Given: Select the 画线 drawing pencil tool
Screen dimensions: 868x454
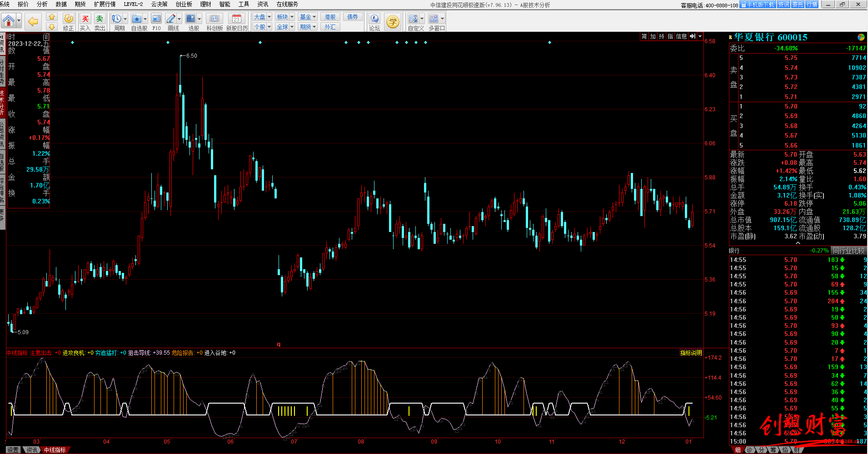Looking at the screenshot, I should coord(171,19).
